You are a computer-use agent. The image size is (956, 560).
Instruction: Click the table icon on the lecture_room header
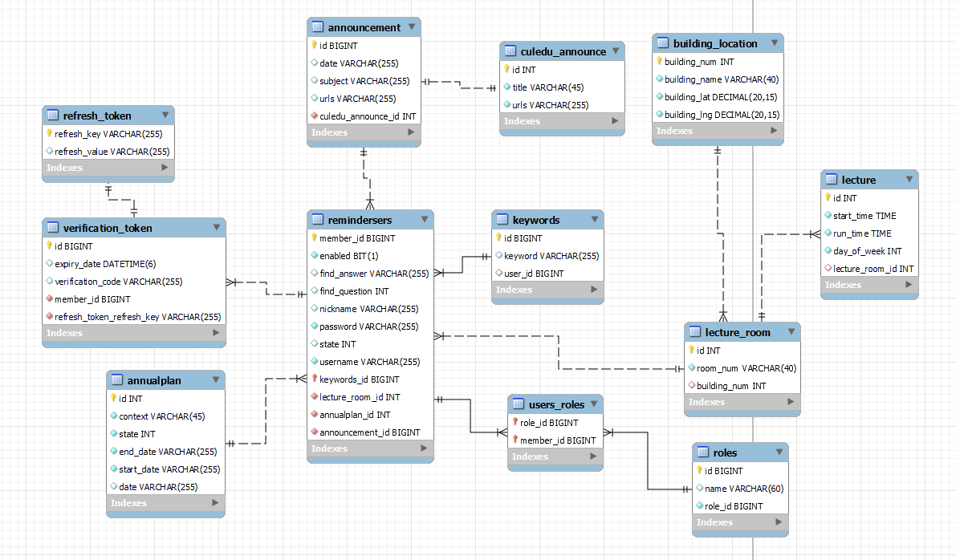tap(695, 331)
